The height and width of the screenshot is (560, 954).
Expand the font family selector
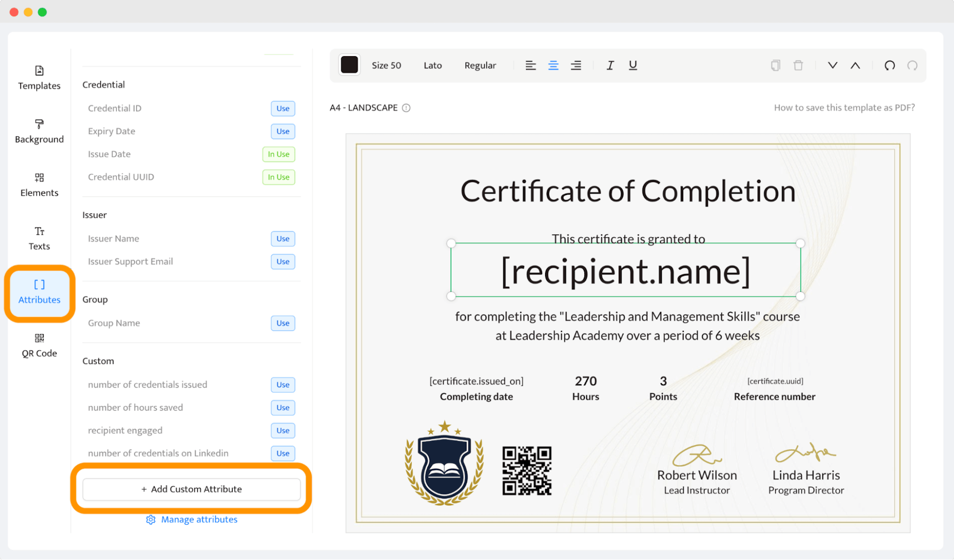click(x=433, y=65)
